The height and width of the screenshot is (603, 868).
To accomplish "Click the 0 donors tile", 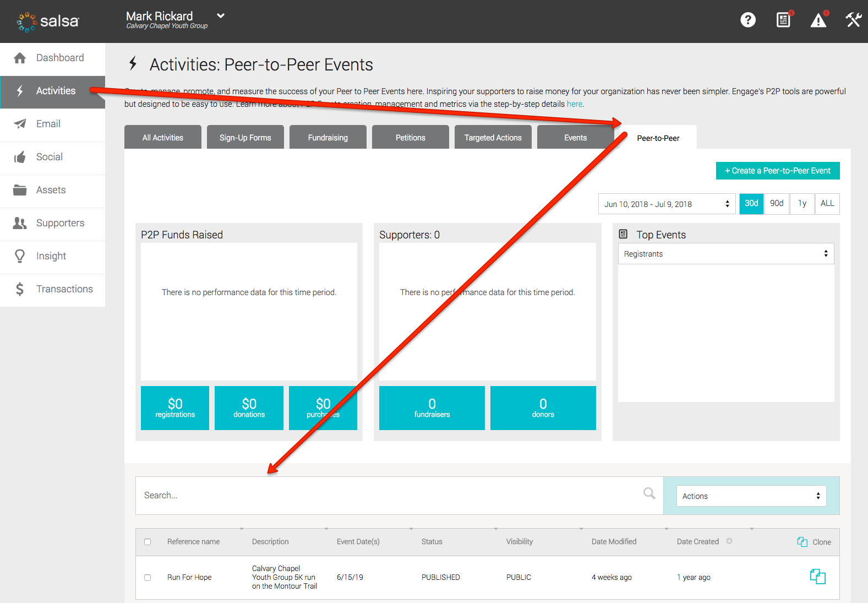I will coord(543,408).
